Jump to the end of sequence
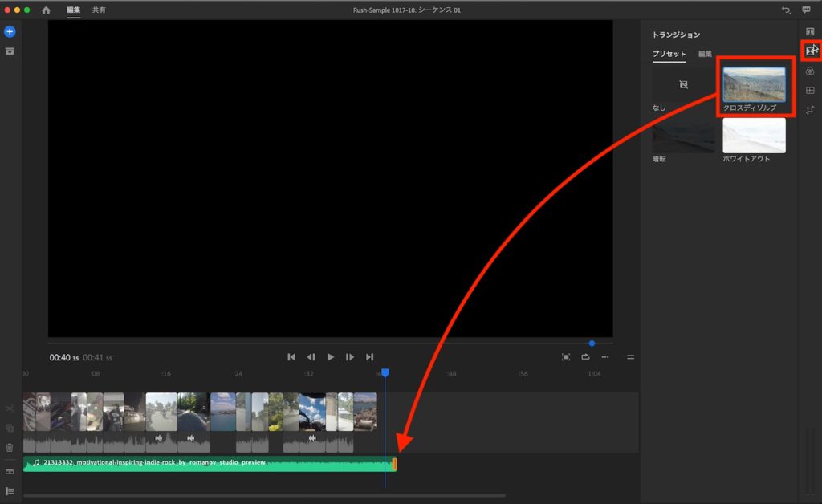 pyautogui.click(x=369, y=357)
